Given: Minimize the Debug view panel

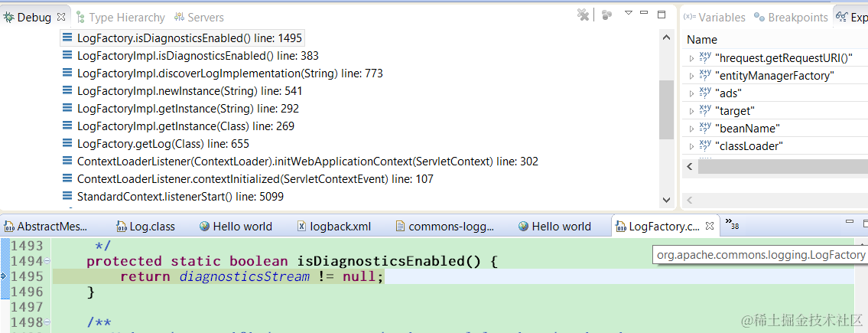Looking at the screenshot, I should (x=645, y=13).
